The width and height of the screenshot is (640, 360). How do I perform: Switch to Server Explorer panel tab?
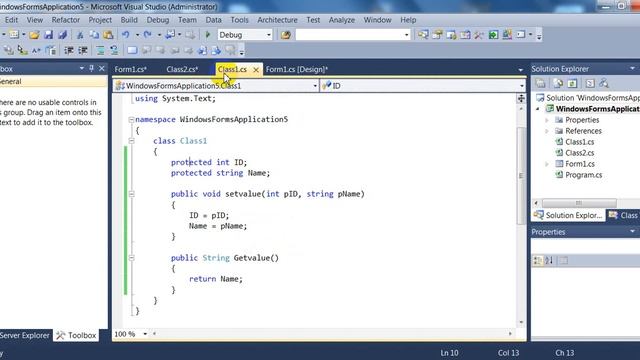[24, 336]
